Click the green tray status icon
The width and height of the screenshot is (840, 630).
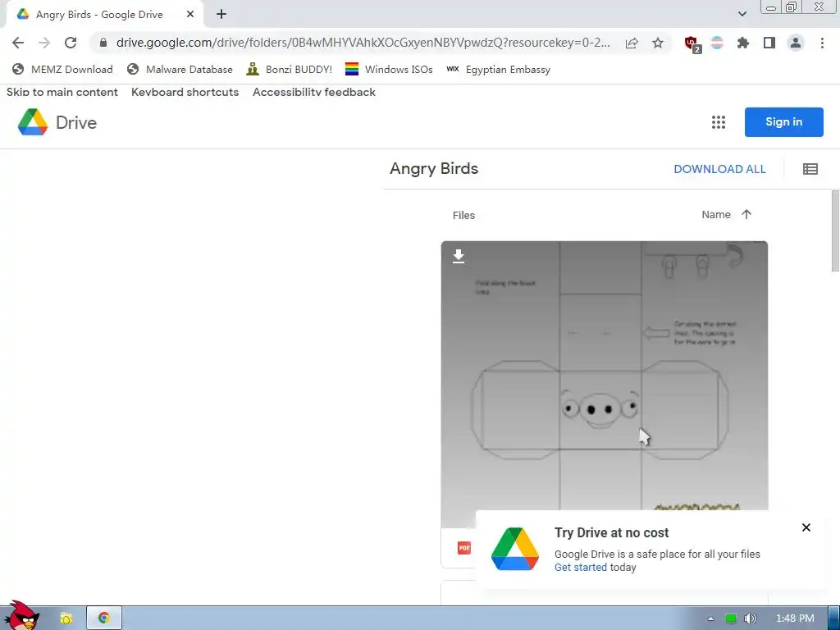[x=731, y=619]
